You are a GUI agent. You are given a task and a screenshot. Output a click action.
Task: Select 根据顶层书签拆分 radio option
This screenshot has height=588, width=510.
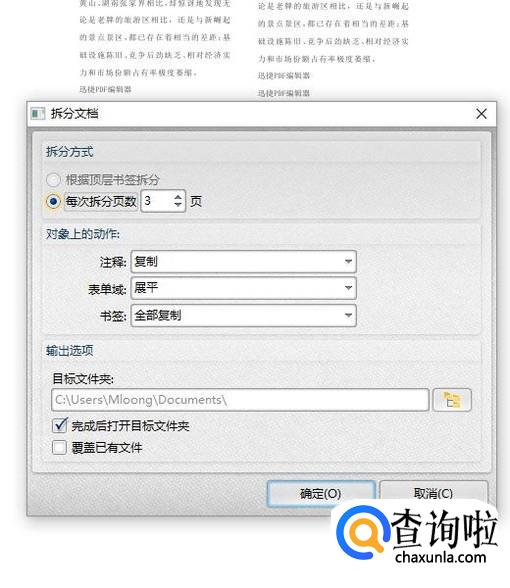[x=53, y=180]
